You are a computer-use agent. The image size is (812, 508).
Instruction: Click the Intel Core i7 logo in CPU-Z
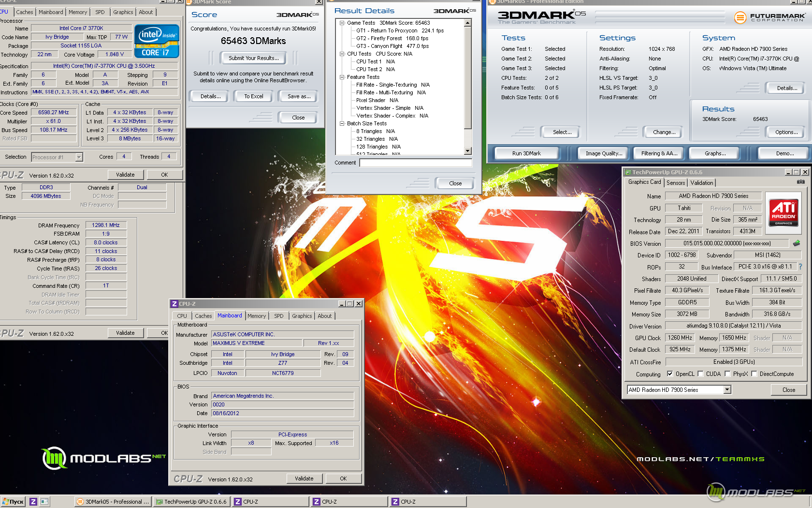(x=157, y=41)
